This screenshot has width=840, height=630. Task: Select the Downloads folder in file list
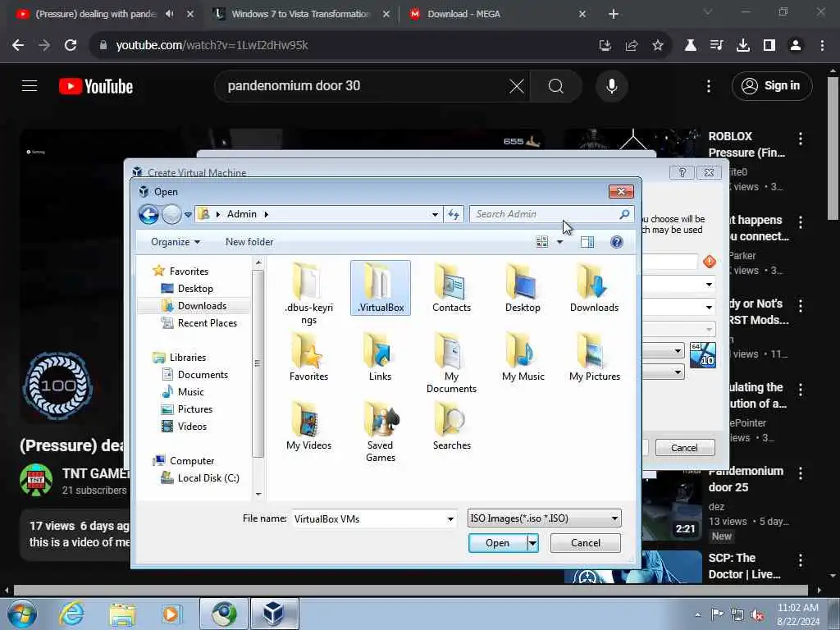pyautogui.click(x=594, y=288)
